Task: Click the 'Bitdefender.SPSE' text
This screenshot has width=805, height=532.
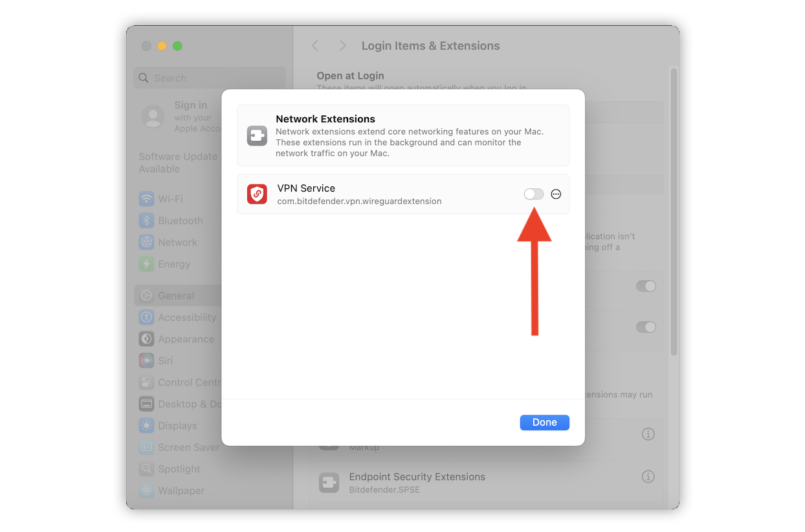Action: (384, 489)
